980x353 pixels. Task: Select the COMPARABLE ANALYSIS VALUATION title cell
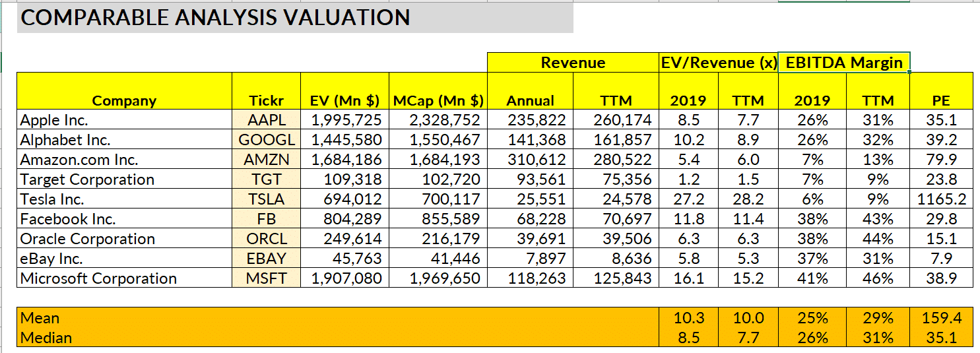coord(215,17)
